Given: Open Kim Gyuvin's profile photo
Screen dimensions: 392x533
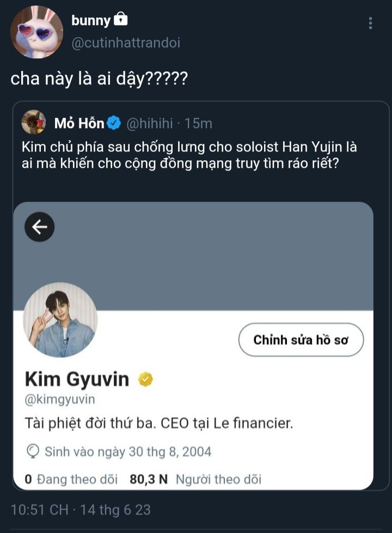Looking at the screenshot, I should 60,320.
